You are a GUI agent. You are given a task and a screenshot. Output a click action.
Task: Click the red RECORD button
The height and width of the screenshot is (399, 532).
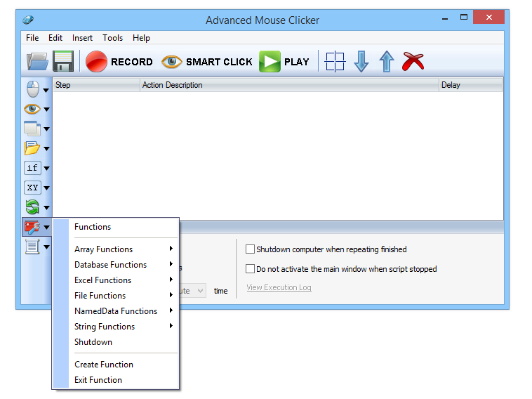pyautogui.click(x=119, y=61)
